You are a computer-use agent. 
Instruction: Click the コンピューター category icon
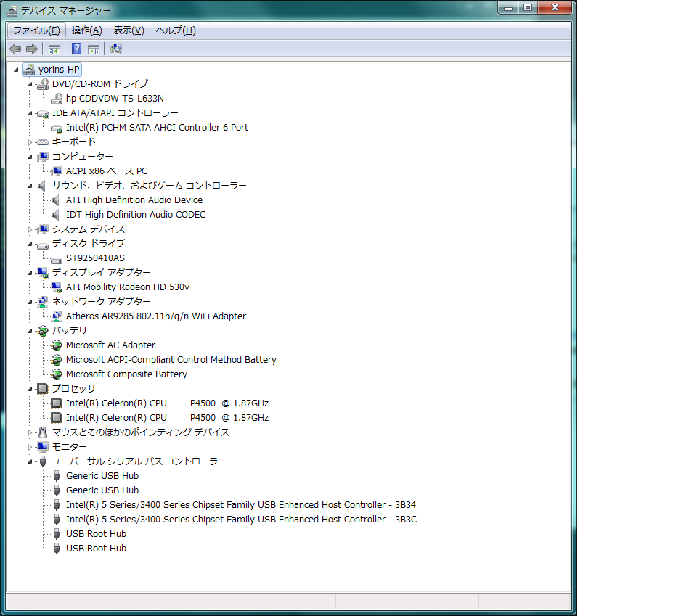[x=43, y=157]
